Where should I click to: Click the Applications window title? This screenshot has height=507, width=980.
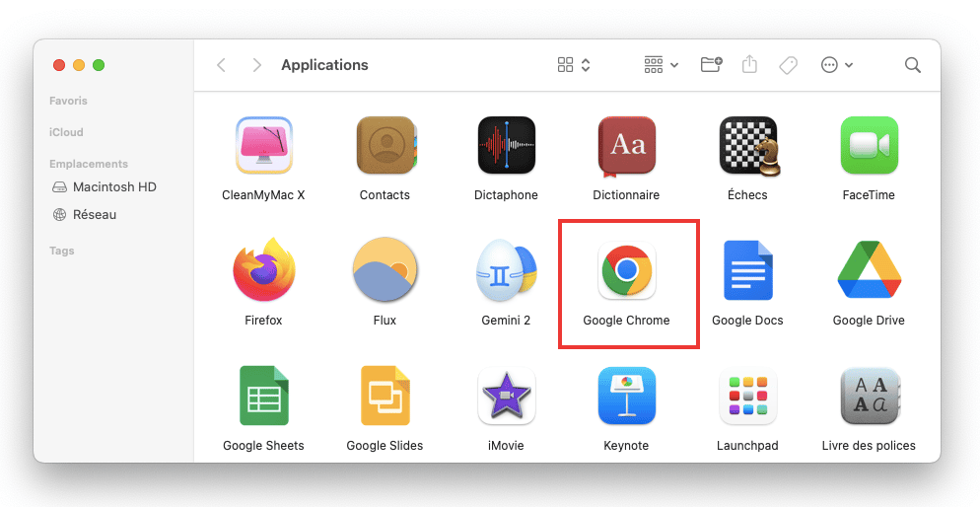324,65
